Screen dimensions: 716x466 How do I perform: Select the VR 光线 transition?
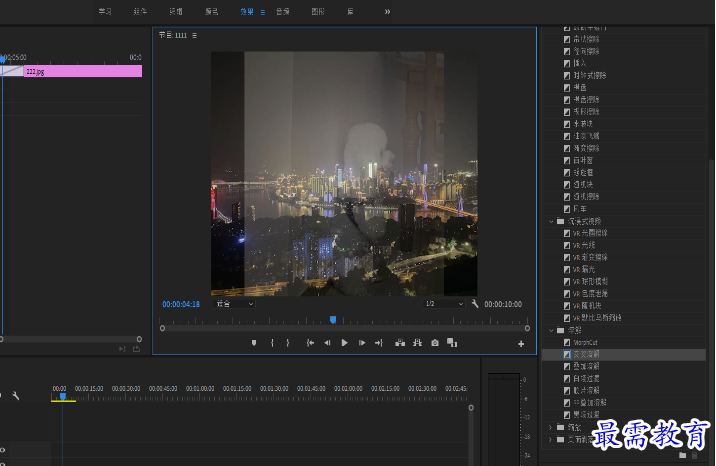[x=584, y=245]
